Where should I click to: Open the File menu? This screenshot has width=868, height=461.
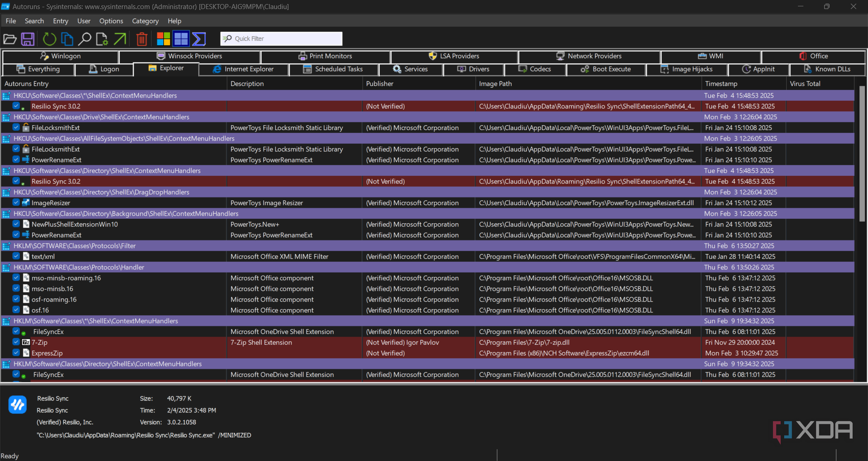coord(11,21)
